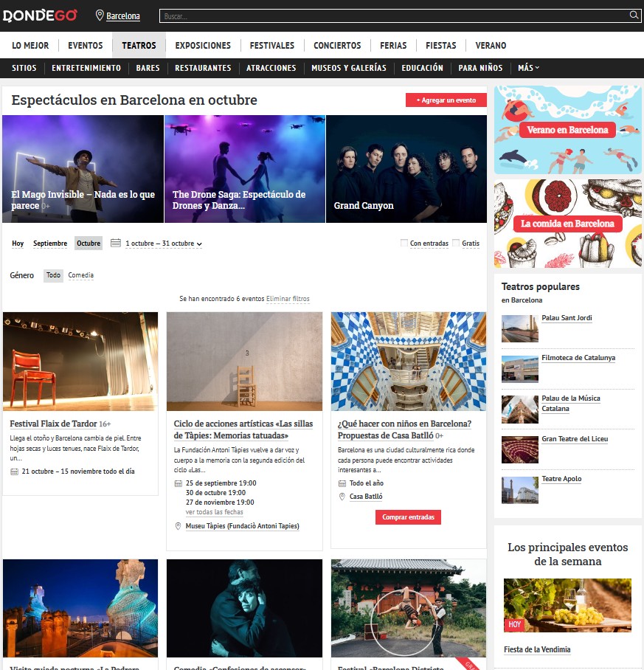The width and height of the screenshot is (644, 670).
Task: Open the MÁS dropdown menu
Action: [529, 68]
